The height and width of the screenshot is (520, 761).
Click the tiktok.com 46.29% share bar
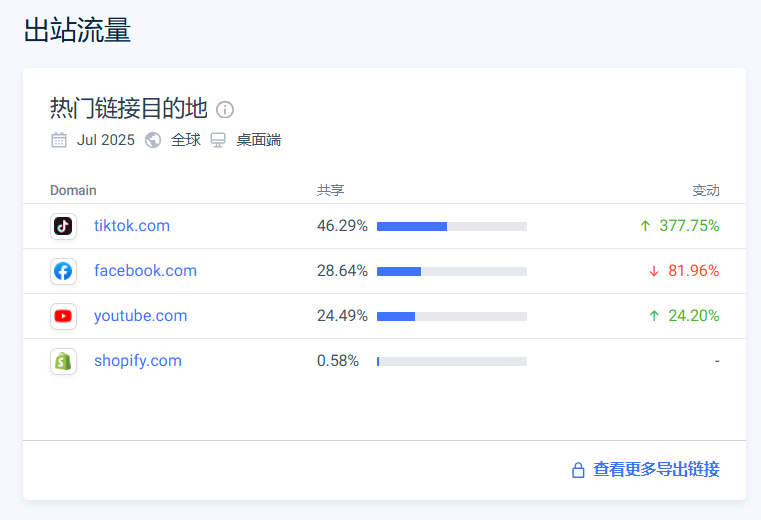[451, 226]
